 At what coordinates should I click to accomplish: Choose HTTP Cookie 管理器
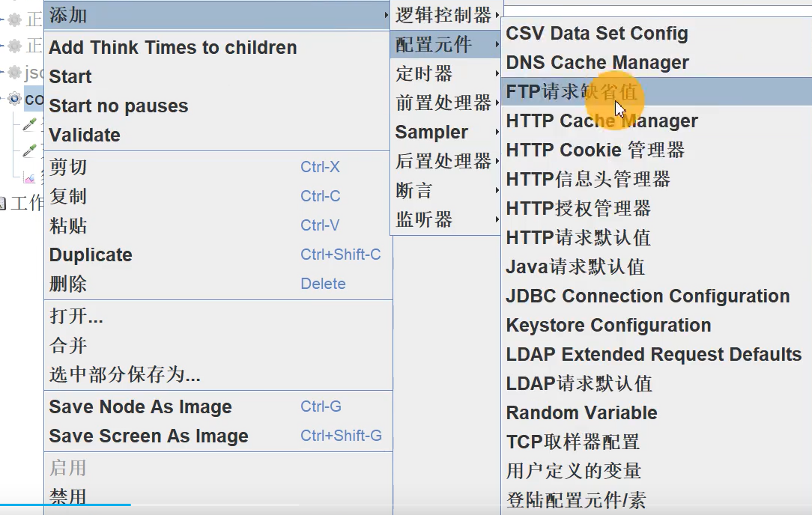point(595,150)
